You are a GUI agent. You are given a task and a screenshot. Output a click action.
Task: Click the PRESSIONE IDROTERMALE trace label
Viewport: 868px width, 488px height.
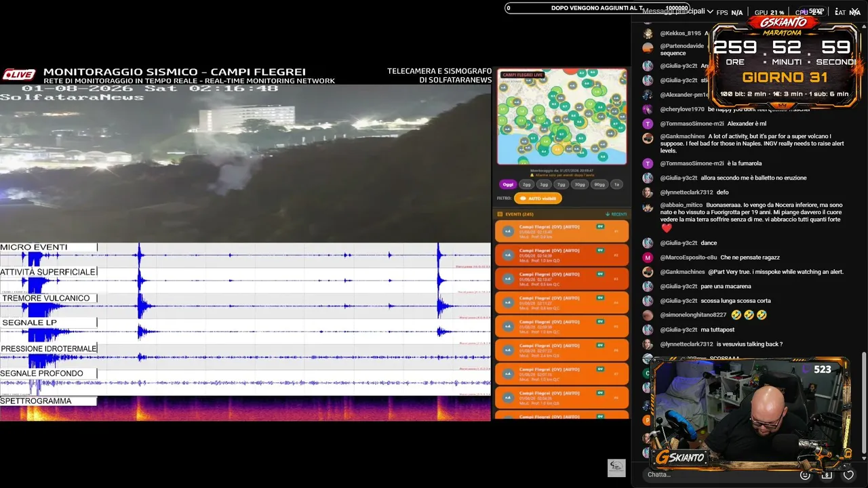tap(49, 348)
